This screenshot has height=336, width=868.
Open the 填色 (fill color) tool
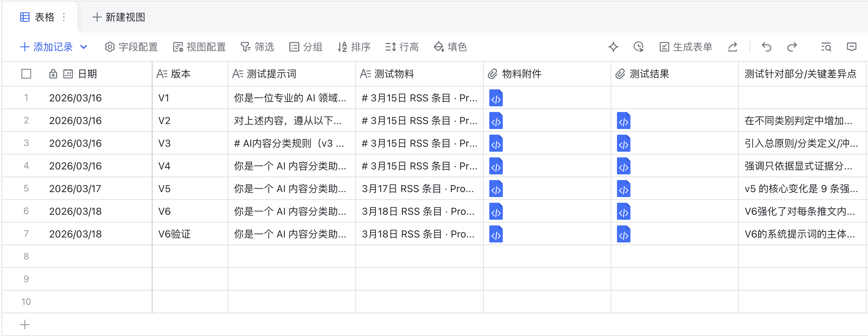[x=451, y=47]
